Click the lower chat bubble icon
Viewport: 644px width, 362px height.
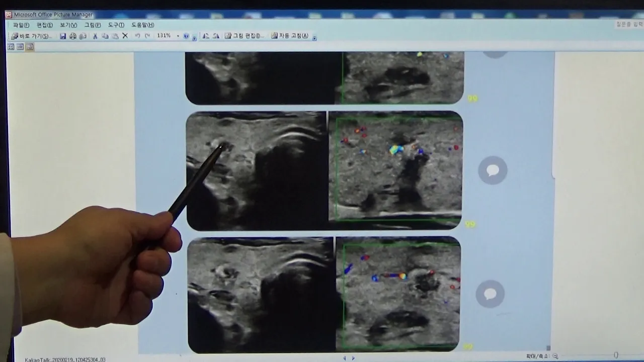point(490,294)
